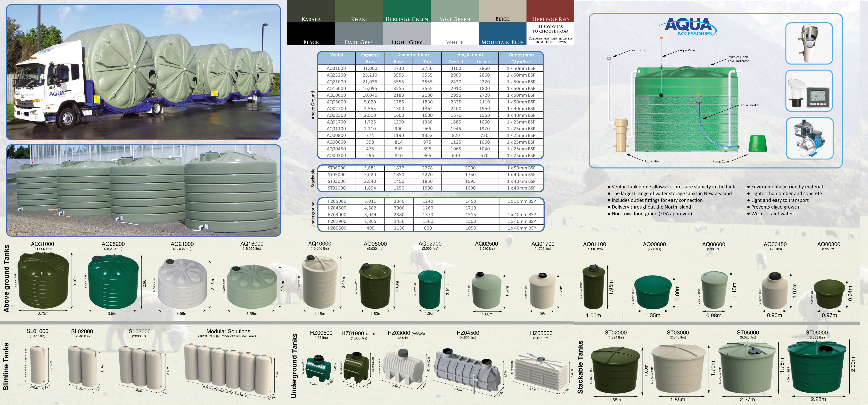The width and height of the screenshot is (868, 405).
Task: Click the AQ00600 tank illustration
Action: (x=714, y=290)
